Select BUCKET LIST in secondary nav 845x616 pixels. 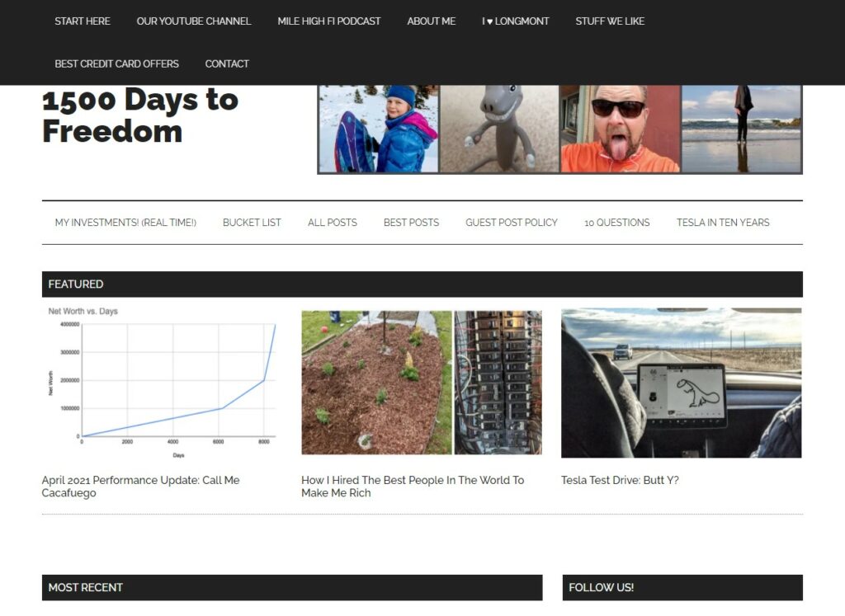(x=252, y=223)
